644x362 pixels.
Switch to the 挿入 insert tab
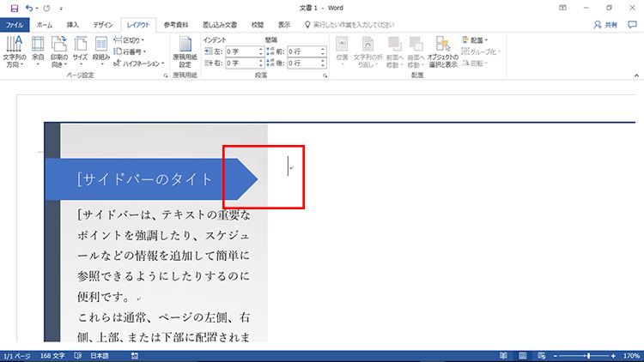pyautogui.click(x=73, y=25)
